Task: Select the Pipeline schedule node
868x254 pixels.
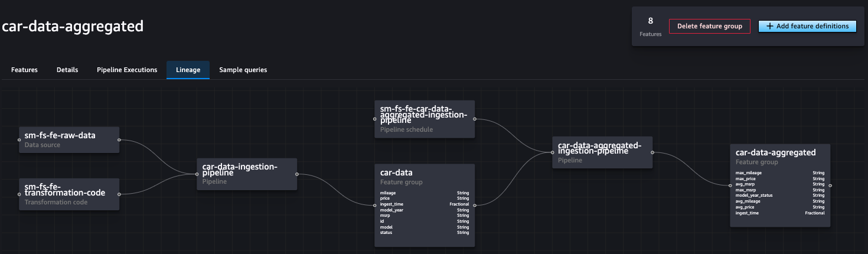Action: (x=425, y=119)
